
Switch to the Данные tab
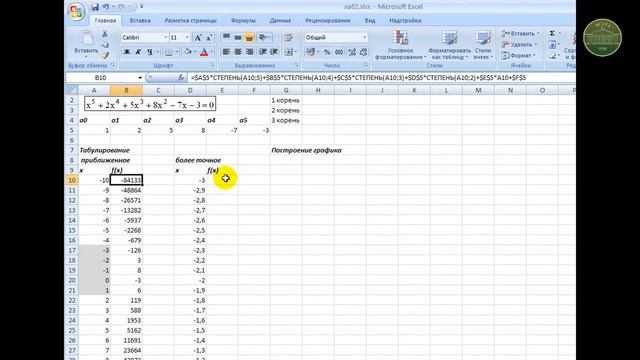pos(280,20)
